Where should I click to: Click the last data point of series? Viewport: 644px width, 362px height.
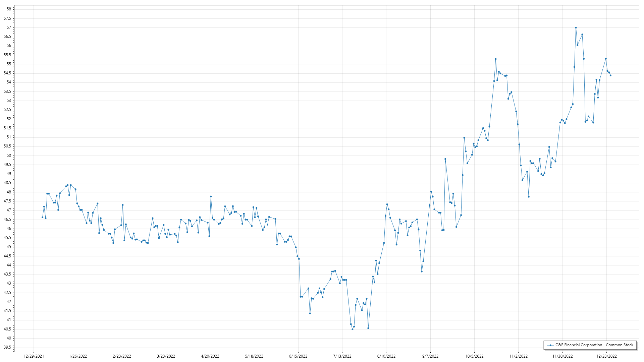[610, 75]
